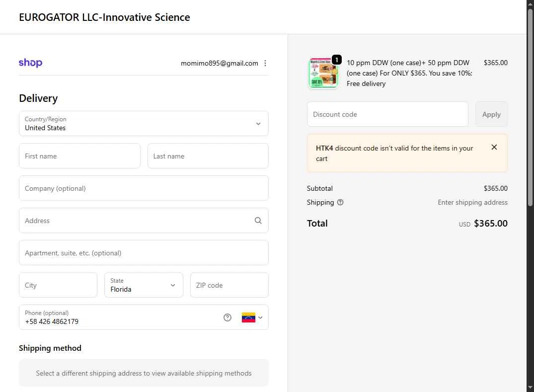Viewport: 534px width, 392px height.
Task: Focus the City field
Action: (58, 285)
